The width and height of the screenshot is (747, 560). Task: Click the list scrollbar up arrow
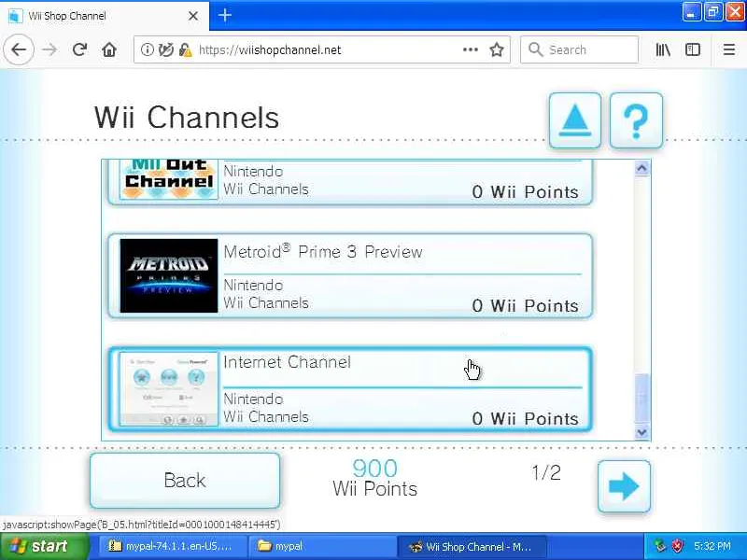click(641, 168)
